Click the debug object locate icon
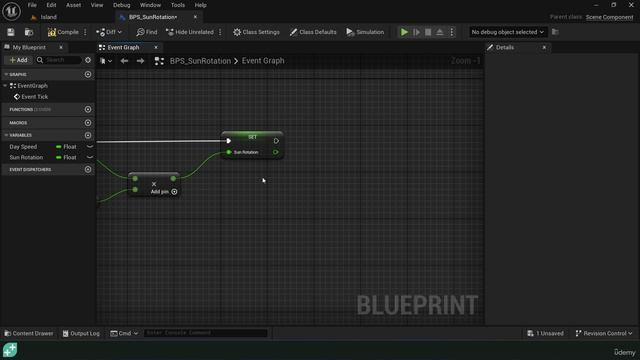Viewport: 640px width, 360px height. 555,32
